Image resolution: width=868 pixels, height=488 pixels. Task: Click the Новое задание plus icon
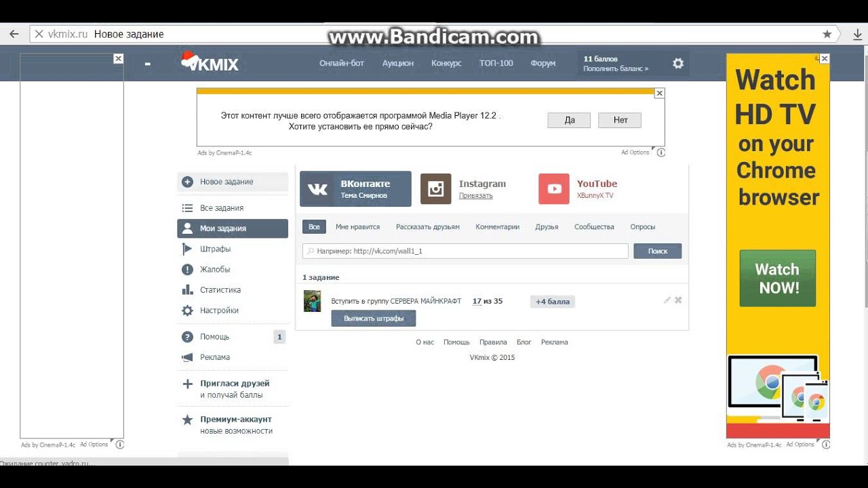187,182
